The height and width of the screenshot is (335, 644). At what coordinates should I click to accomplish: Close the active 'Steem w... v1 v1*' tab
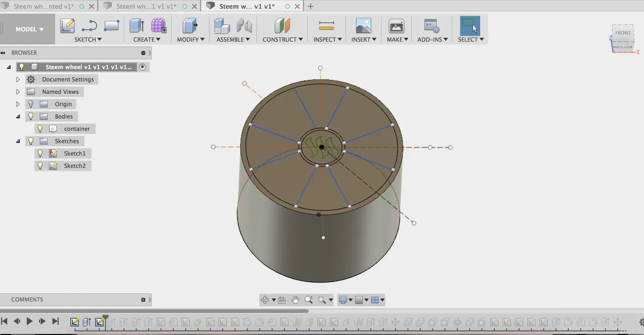pyautogui.click(x=297, y=7)
